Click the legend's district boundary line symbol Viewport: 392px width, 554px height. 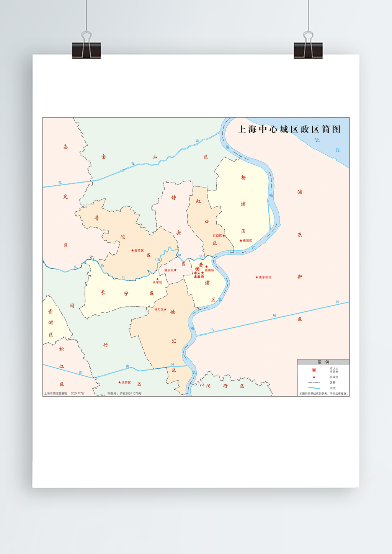click(x=314, y=382)
